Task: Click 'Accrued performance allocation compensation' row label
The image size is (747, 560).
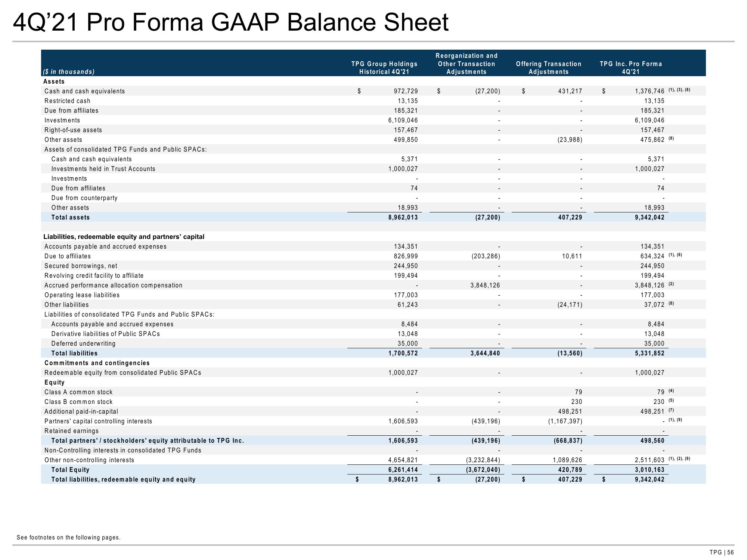Action: click(114, 285)
